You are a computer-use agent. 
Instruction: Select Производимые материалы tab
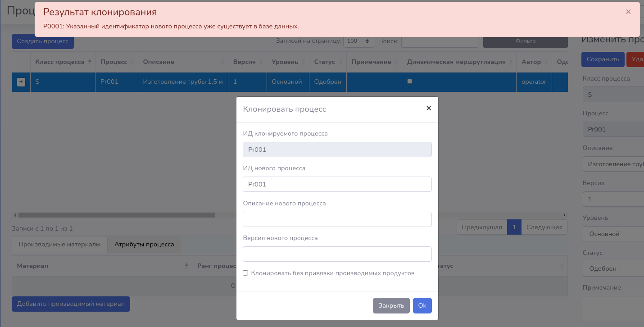point(59,244)
